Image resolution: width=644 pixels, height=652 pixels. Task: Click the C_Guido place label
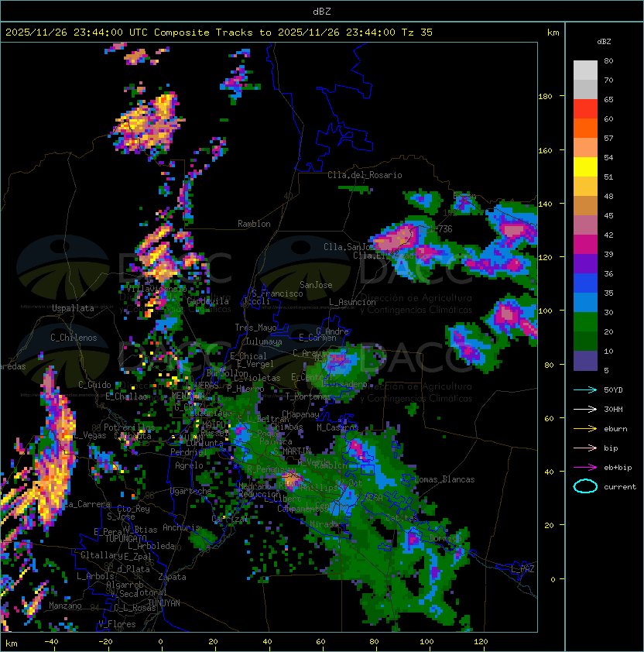click(x=94, y=385)
